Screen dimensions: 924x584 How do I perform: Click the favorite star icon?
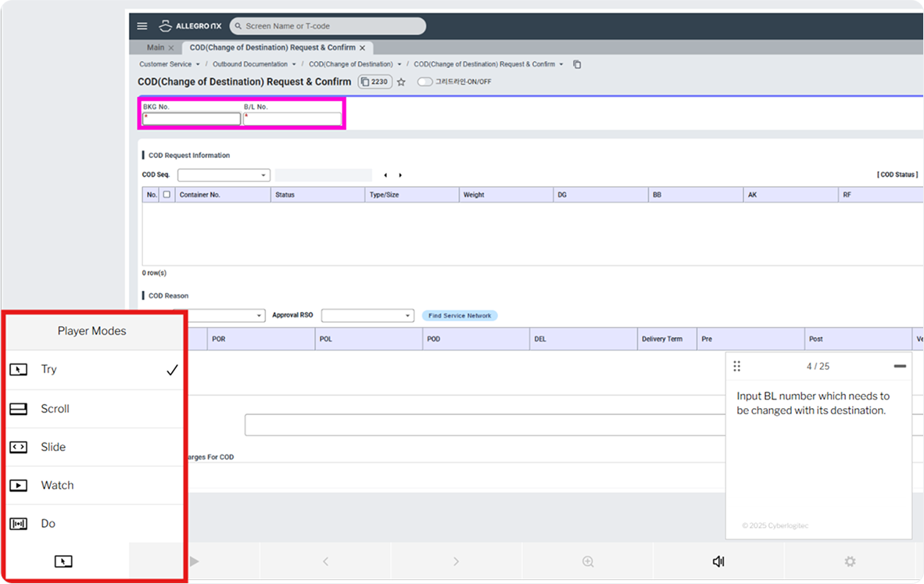click(401, 82)
